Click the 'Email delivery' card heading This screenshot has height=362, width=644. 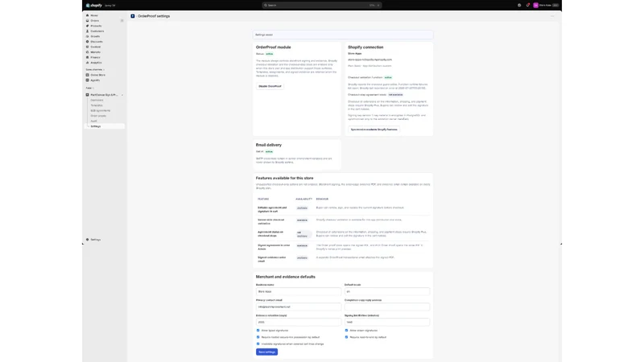[x=269, y=145]
